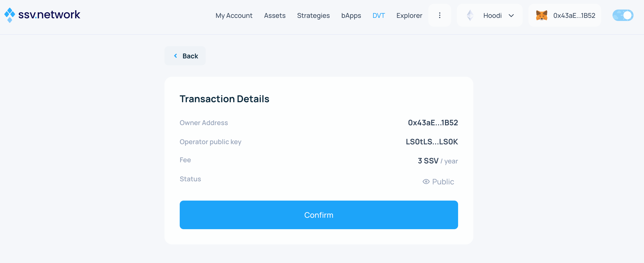Click the ssv.network logo
Image resolution: width=644 pixels, height=263 pixels.
tap(42, 15)
